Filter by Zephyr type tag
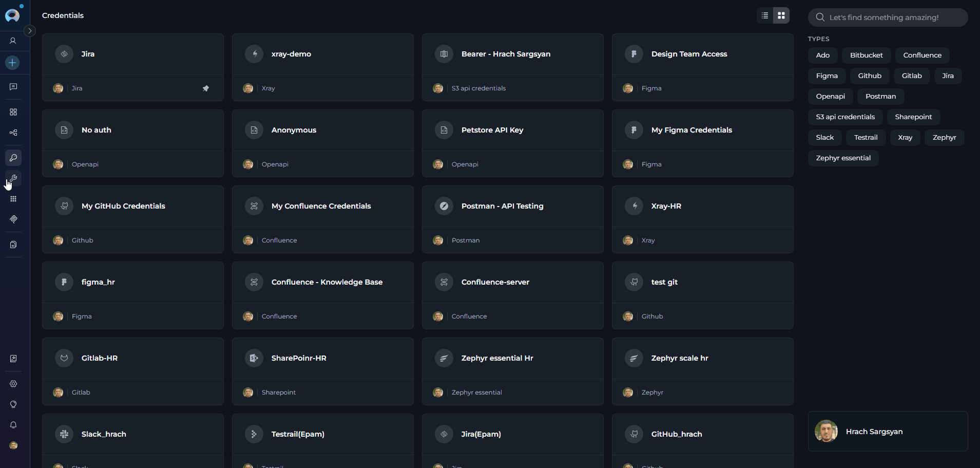The height and width of the screenshot is (468, 980). [x=945, y=137]
